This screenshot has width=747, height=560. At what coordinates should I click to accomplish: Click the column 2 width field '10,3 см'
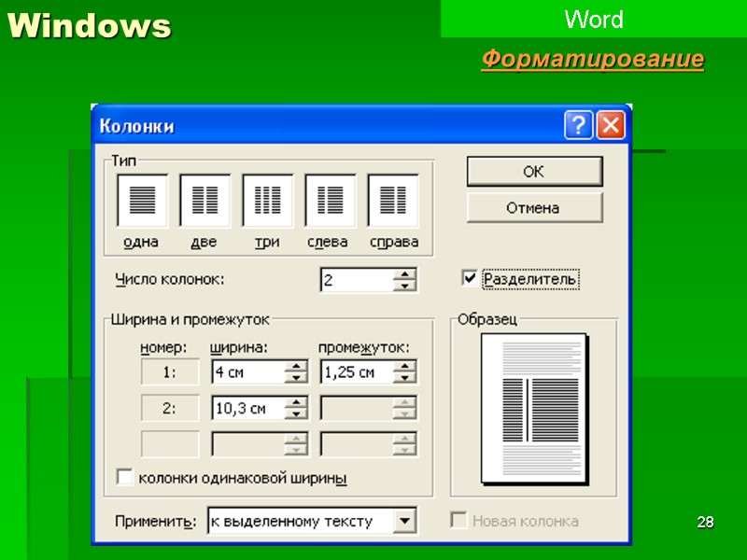[248, 409]
